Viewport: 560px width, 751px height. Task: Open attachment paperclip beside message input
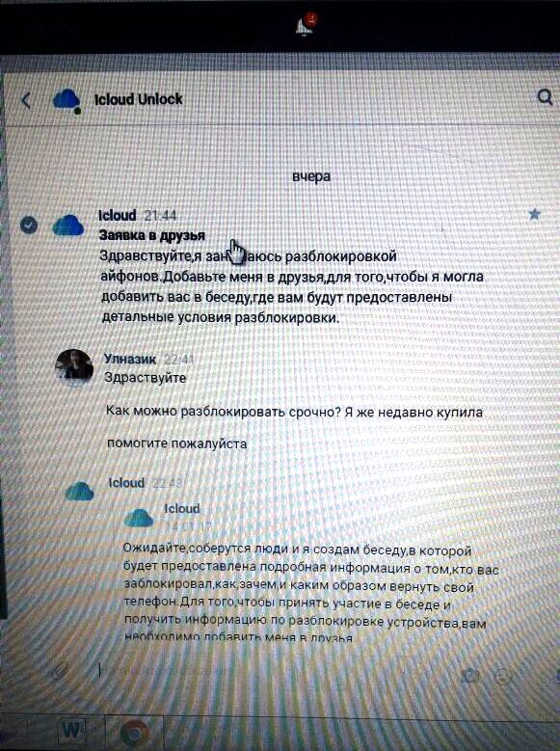click(x=59, y=671)
